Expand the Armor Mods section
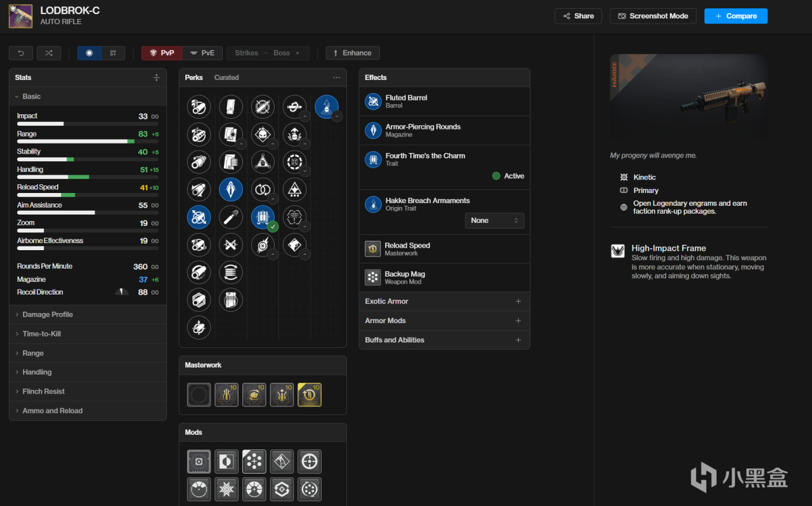This screenshot has height=506, width=812. point(444,321)
